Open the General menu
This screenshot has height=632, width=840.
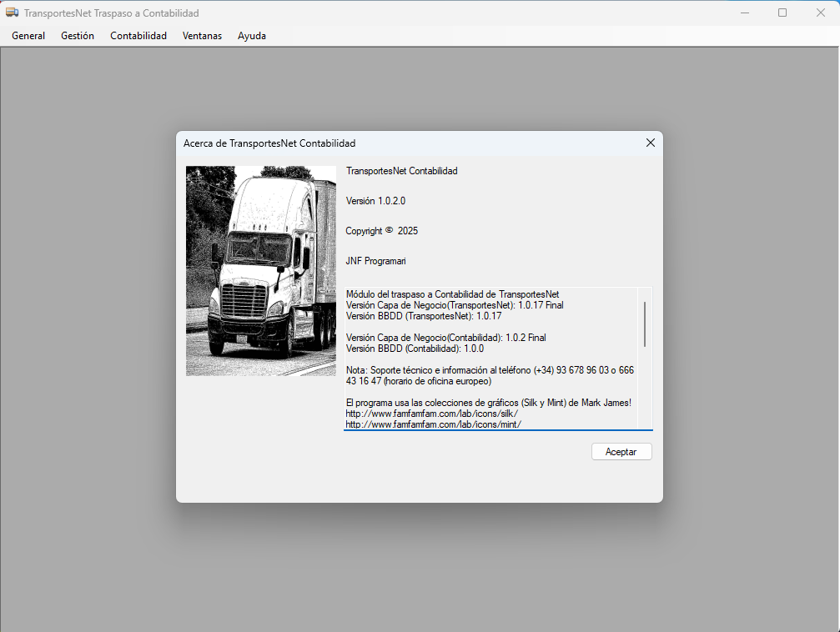click(28, 36)
